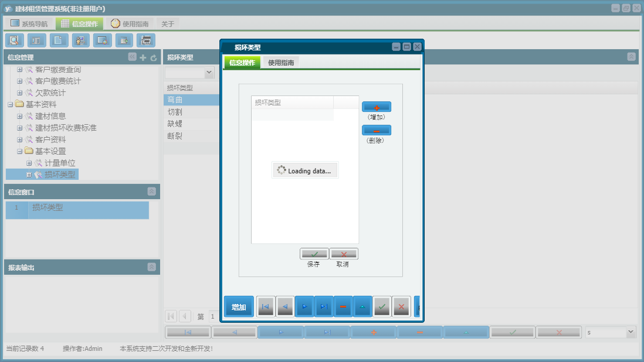The width and height of the screenshot is (644, 362).
Task: Click last record in main bottom navigator
Action: coord(327,332)
